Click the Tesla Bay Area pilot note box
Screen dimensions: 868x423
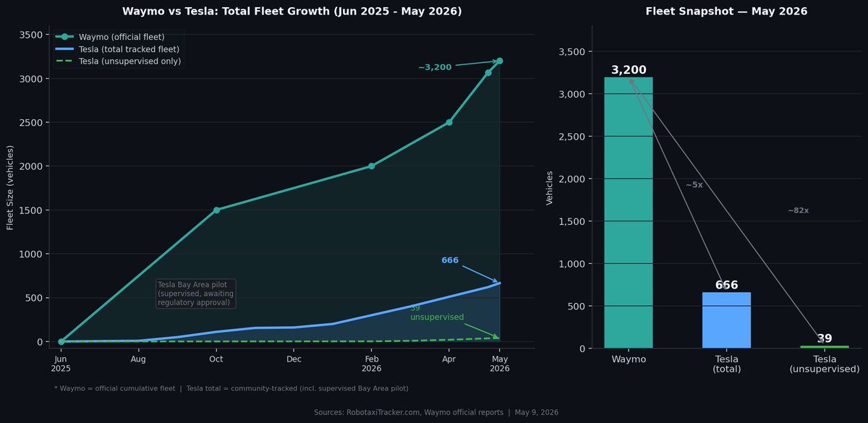tap(196, 294)
